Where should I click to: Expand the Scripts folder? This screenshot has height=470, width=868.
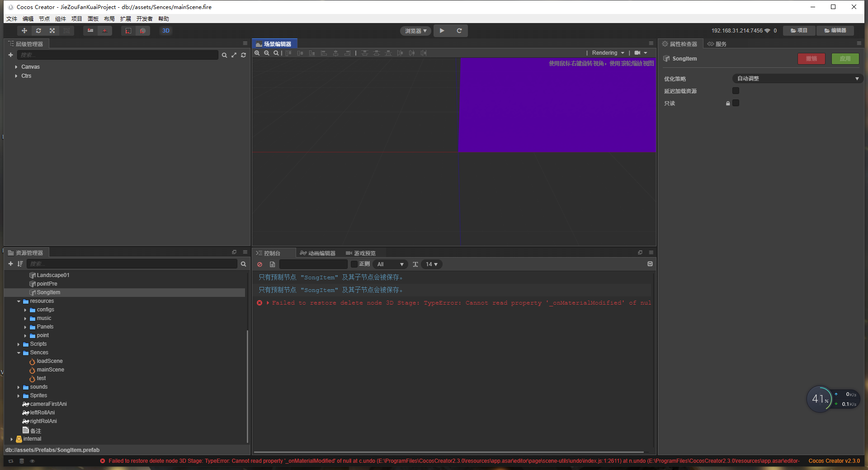point(19,344)
